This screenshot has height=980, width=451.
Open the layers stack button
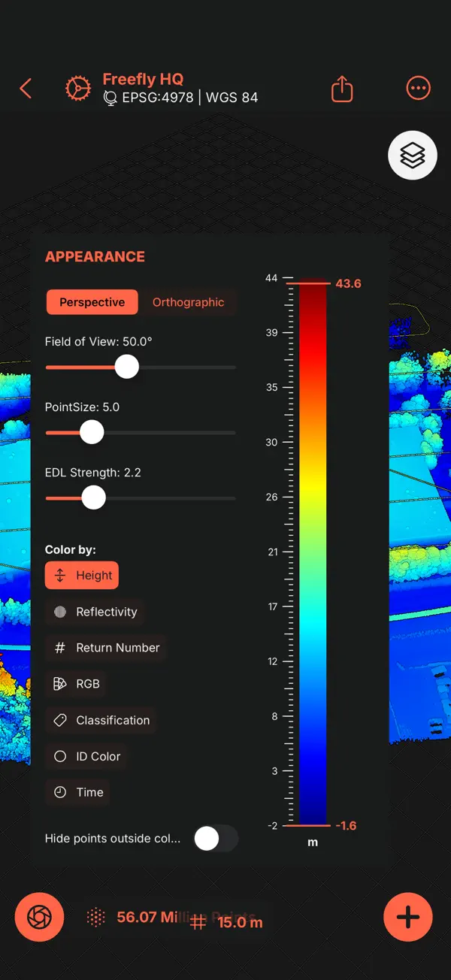(413, 156)
